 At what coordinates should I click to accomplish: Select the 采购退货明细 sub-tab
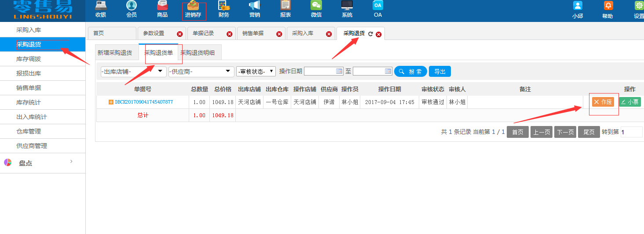point(198,53)
